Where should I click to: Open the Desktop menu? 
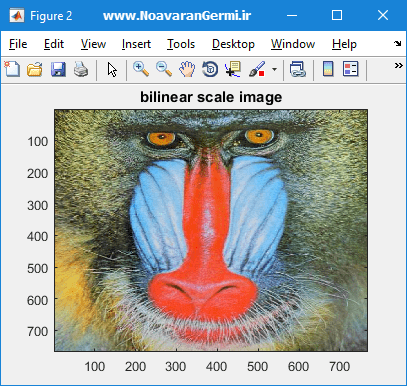(233, 44)
